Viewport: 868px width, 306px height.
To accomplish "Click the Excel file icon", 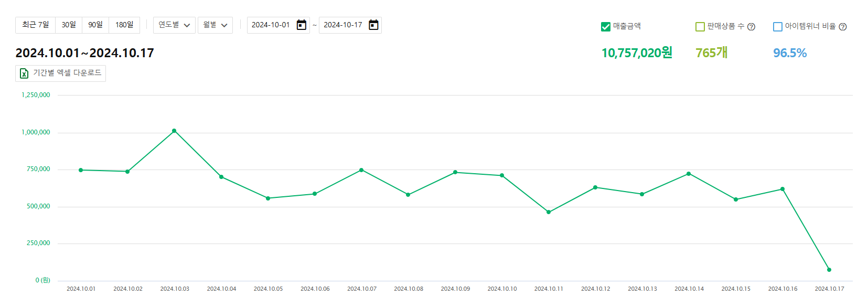I will tap(24, 73).
